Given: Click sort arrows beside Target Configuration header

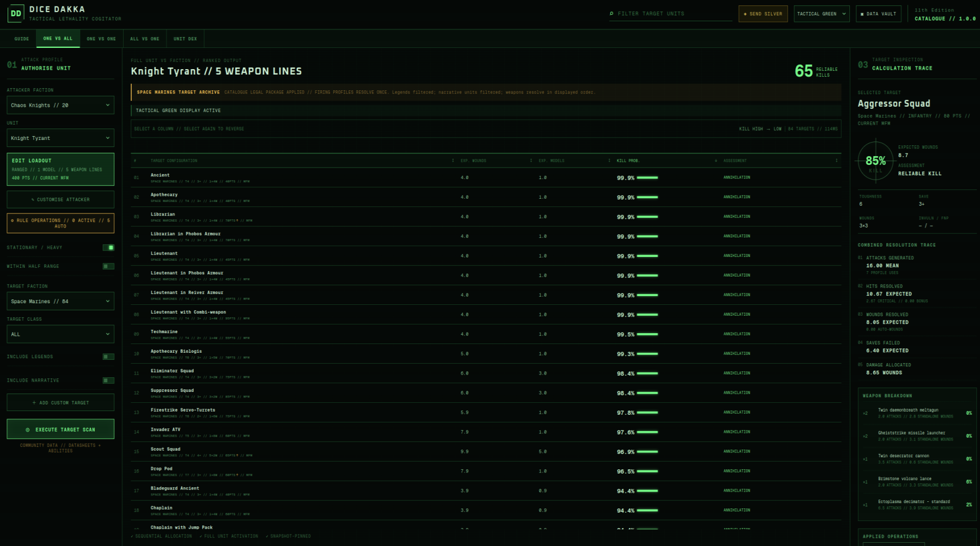Looking at the screenshot, I should tap(453, 161).
